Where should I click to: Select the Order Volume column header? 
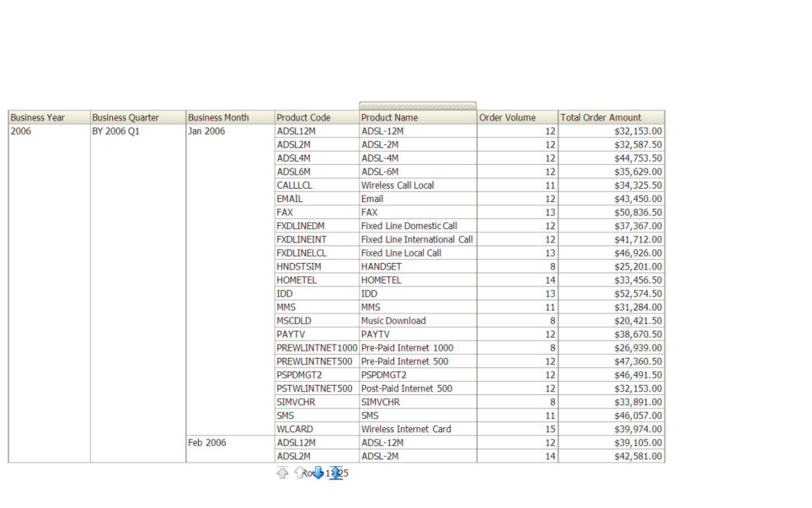[517, 117]
